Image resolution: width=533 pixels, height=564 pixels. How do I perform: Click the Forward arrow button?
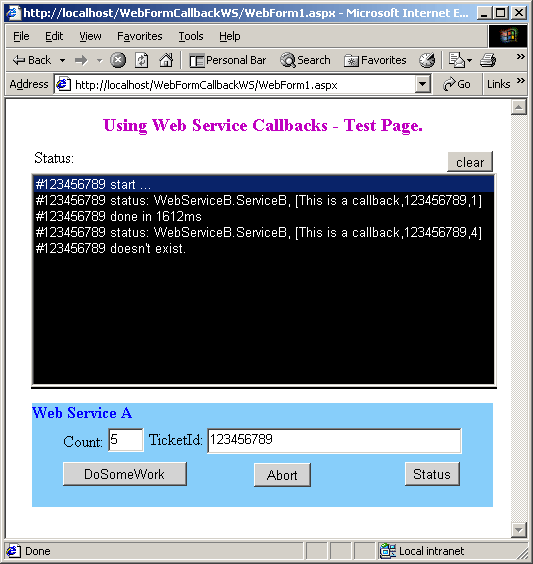point(81,60)
